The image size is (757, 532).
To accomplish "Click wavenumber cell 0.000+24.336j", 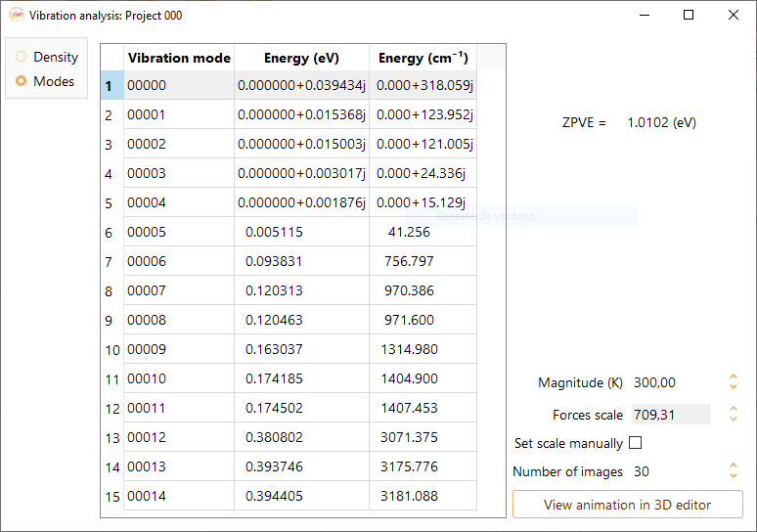I will coord(423,173).
